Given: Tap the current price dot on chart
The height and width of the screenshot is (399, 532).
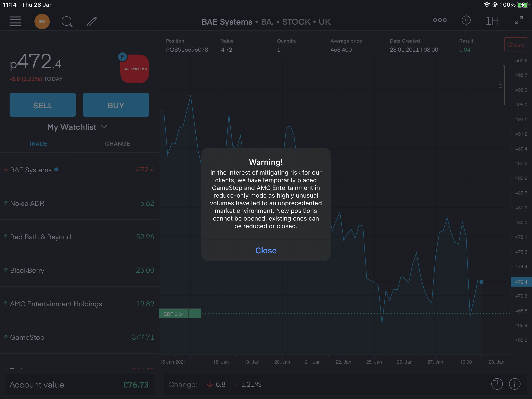Looking at the screenshot, I should tap(481, 282).
